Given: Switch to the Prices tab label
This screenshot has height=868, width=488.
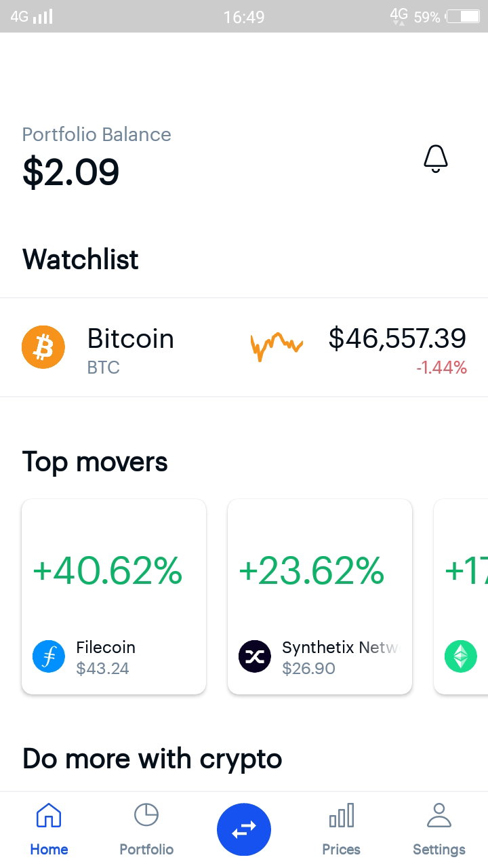Looking at the screenshot, I should click(342, 850).
